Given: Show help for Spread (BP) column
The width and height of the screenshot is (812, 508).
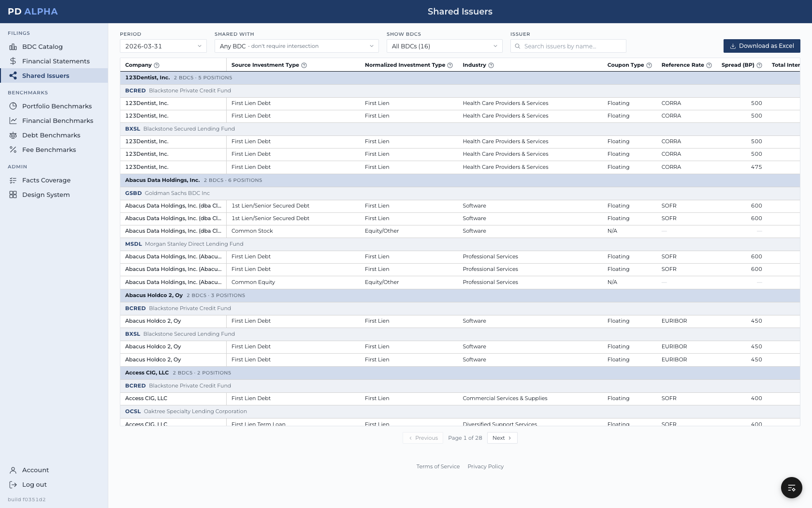Looking at the screenshot, I should [759, 65].
